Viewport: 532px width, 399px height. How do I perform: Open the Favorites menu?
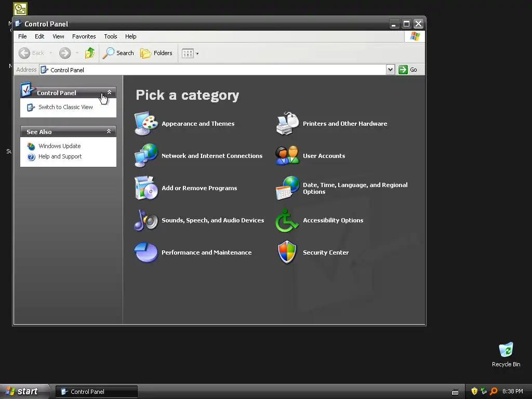[x=84, y=36]
